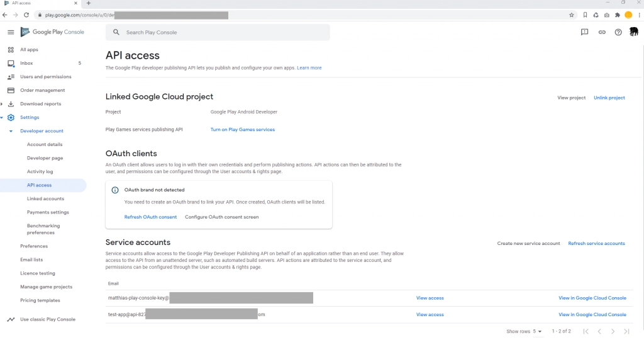644x347 pixels.
Task: Open Manage game projects
Action: click(46, 287)
